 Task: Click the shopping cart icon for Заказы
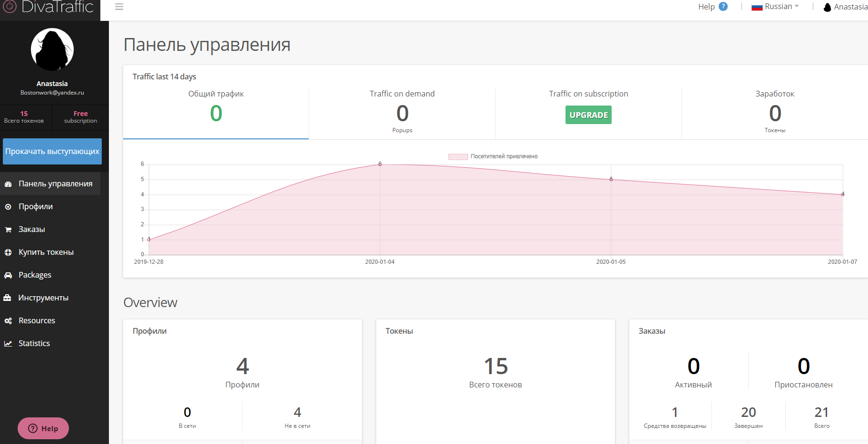click(x=8, y=230)
